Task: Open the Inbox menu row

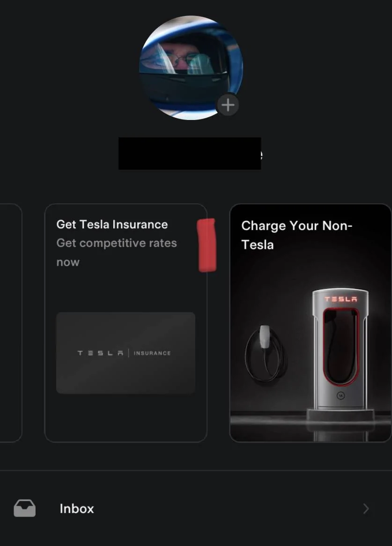Action: point(196,509)
